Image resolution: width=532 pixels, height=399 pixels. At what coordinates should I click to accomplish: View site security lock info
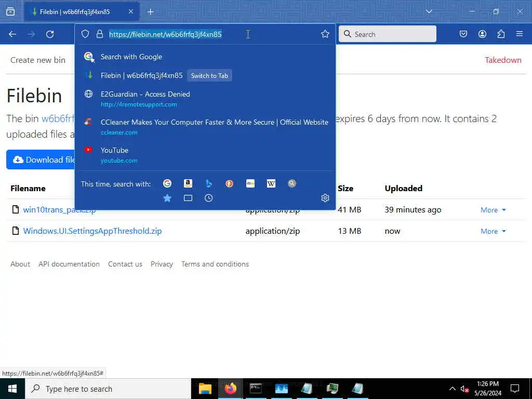click(x=99, y=34)
